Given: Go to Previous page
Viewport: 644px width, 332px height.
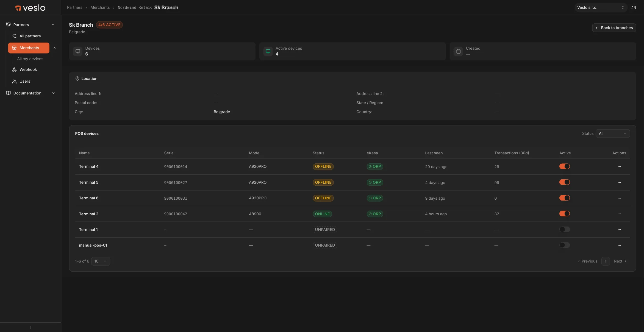Looking at the screenshot, I should tap(587, 261).
